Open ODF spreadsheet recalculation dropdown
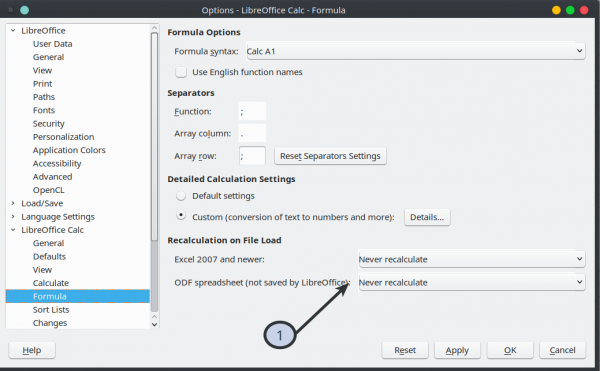600x371 pixels. click(x=471, y=282)
